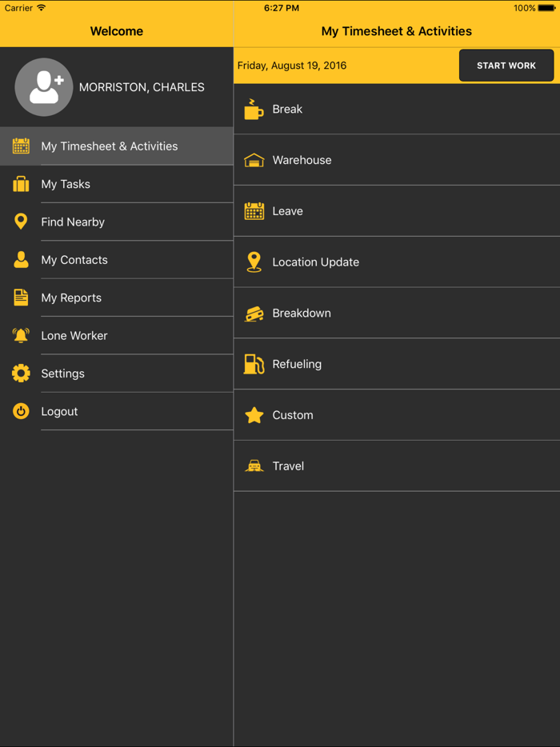Open the My Reports menu item

117,298
